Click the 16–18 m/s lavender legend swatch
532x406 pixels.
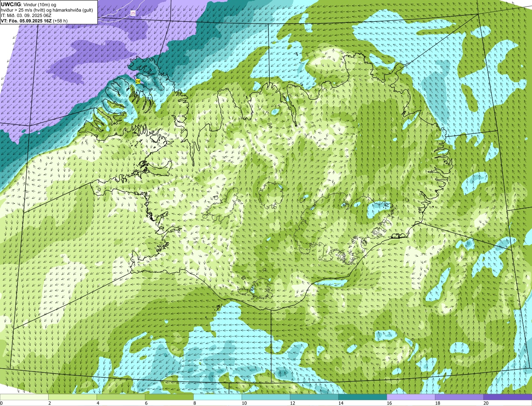click(411, 397)
